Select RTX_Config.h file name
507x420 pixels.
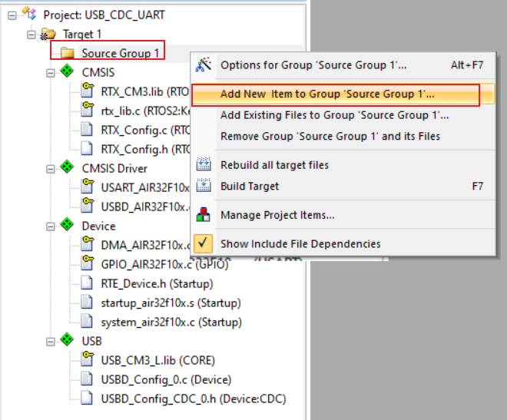click(x=145, y=150)
